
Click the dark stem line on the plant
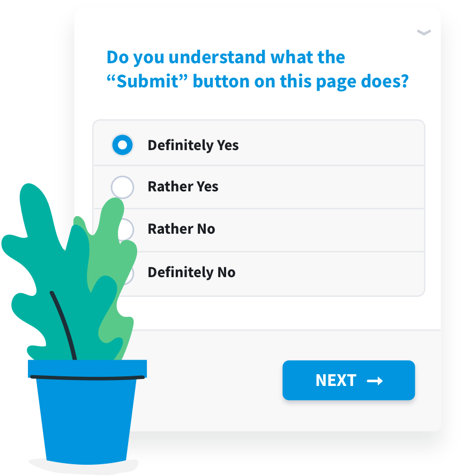64,324
